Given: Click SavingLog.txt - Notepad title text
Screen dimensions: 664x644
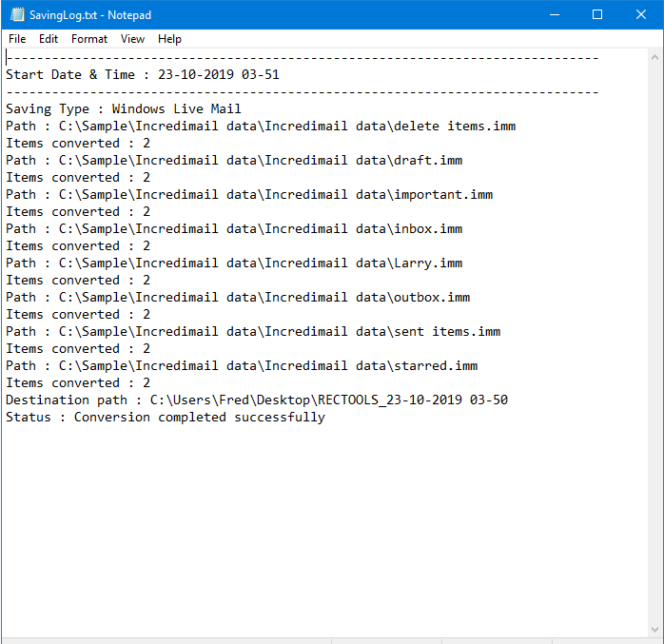Looking at the screenshot, I should (x=90, y=15).
